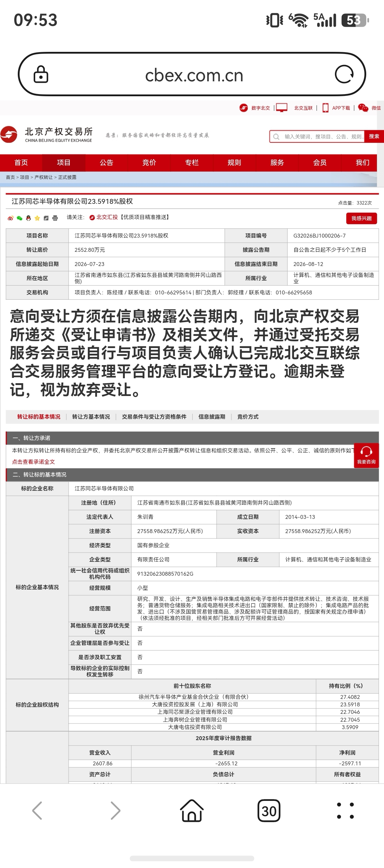Click the 2014-03-13 founding date
Image resolution: width=384 pixels, height=868 pixels.
click(300, 517)
